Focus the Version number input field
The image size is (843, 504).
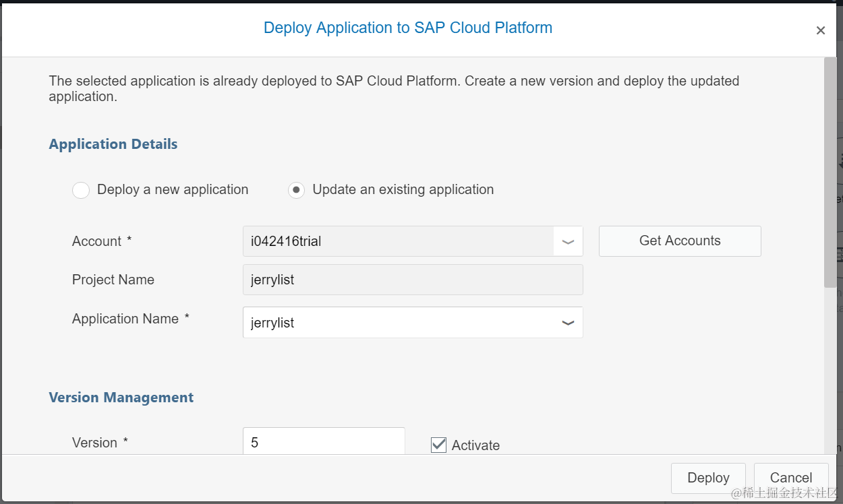point(324,442)
